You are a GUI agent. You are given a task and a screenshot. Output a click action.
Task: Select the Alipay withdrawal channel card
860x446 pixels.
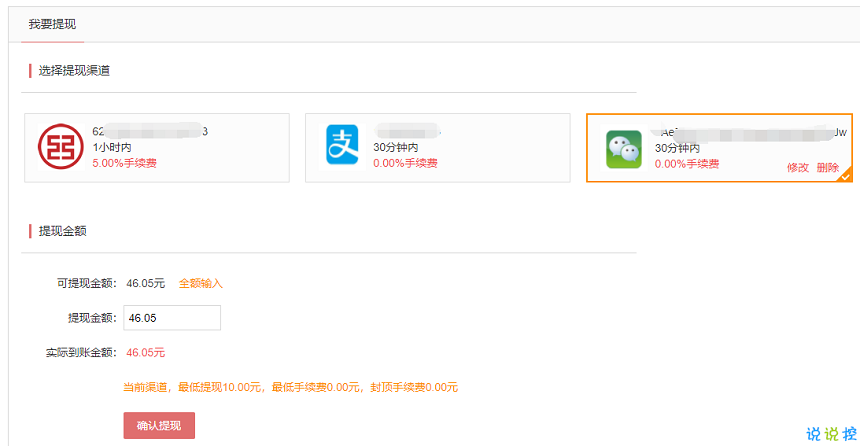(438, 148)
